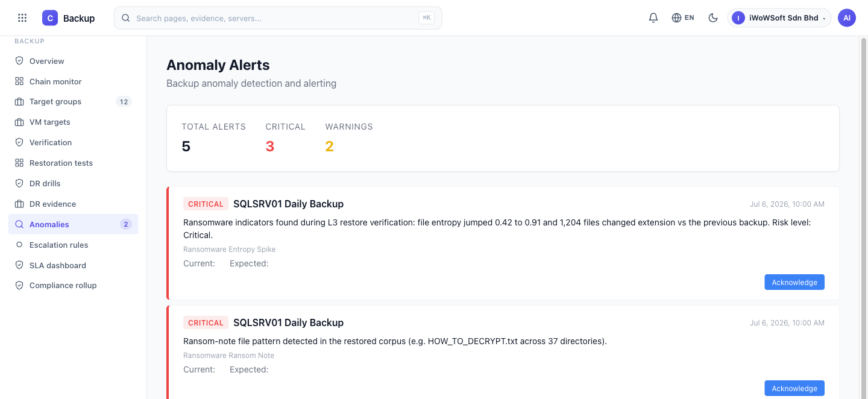868x399 pixels.
Task: Click the Escalation rules circle icon
Action: pyautogui.click(x=19, y=245)
